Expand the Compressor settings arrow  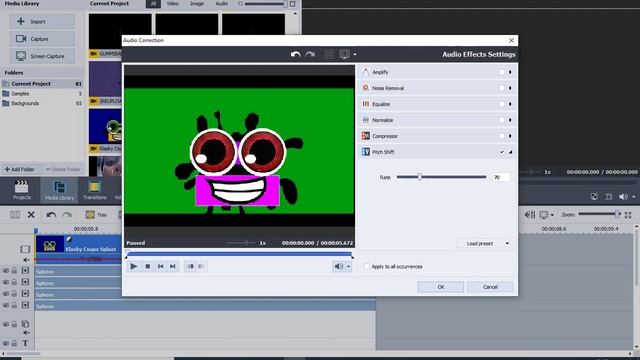[510, 136]
